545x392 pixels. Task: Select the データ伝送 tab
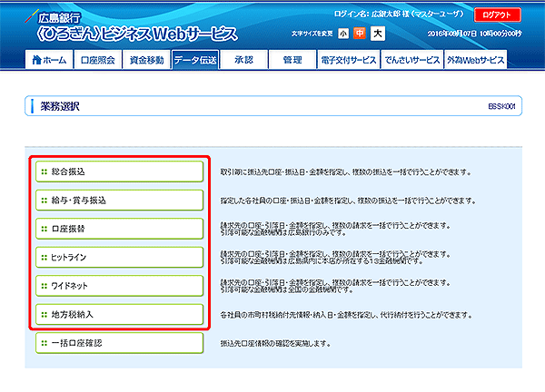click(194, 60)
